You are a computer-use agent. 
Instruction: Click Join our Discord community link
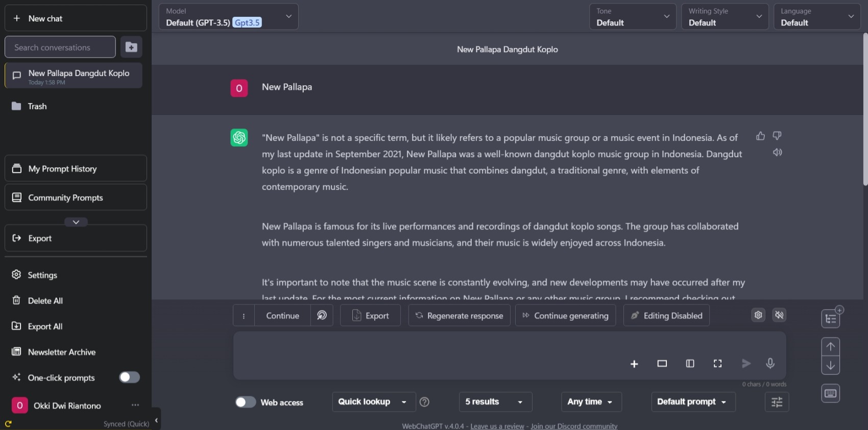click(x=574, y=426)
